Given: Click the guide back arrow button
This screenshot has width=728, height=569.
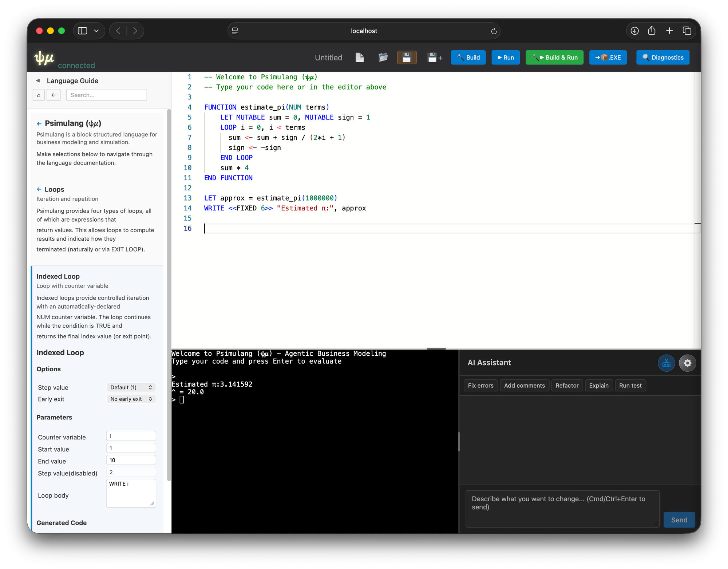Looking at the screenshot, I should coord(54,95).
